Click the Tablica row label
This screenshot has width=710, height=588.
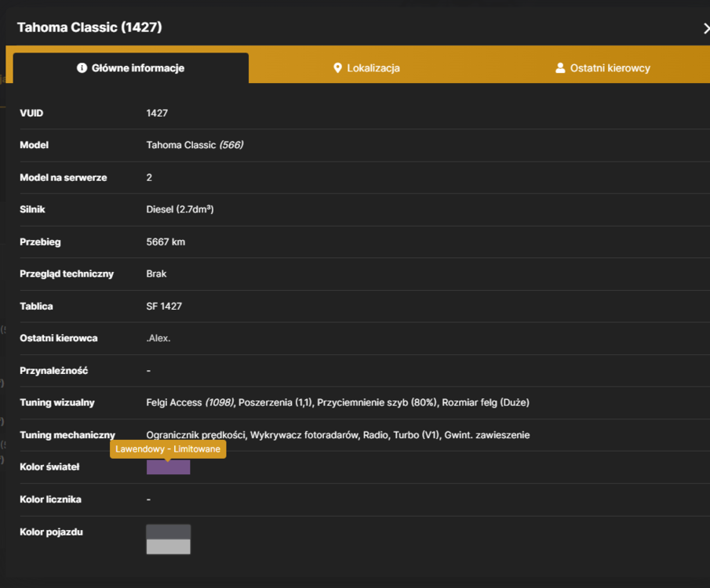(x=36, y=307)
